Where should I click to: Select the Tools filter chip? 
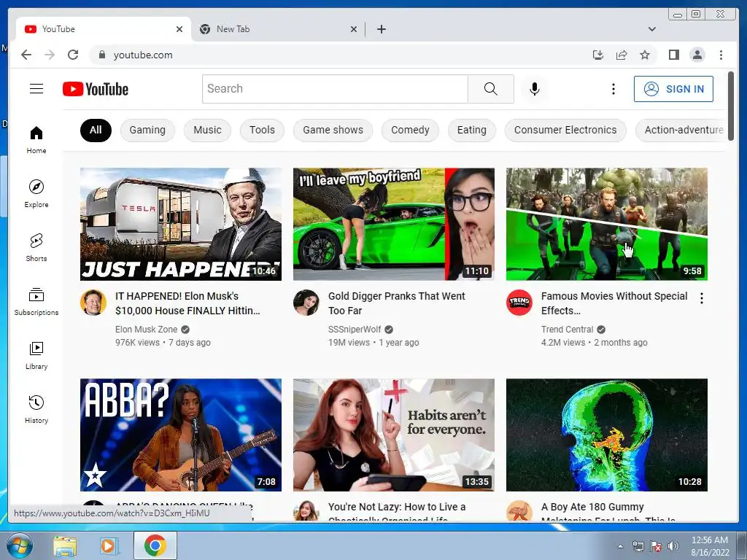pyautogui.click(x=262, y=130)
